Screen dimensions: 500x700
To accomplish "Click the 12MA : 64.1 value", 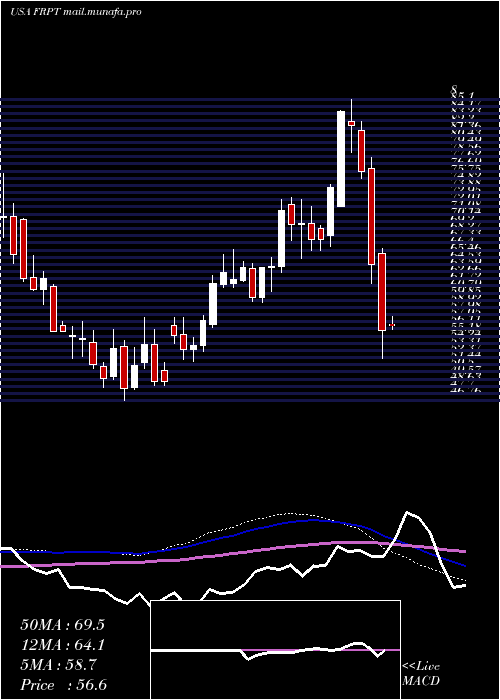I will click(62, 645).
